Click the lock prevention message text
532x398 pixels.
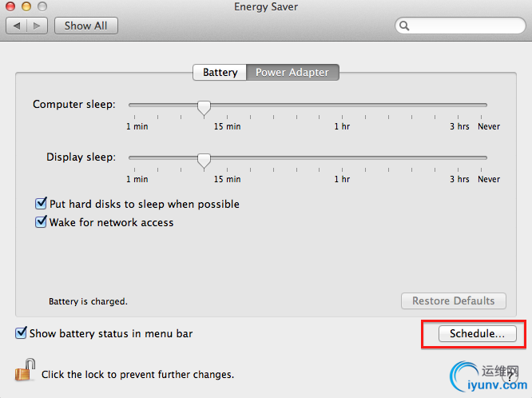137,375
